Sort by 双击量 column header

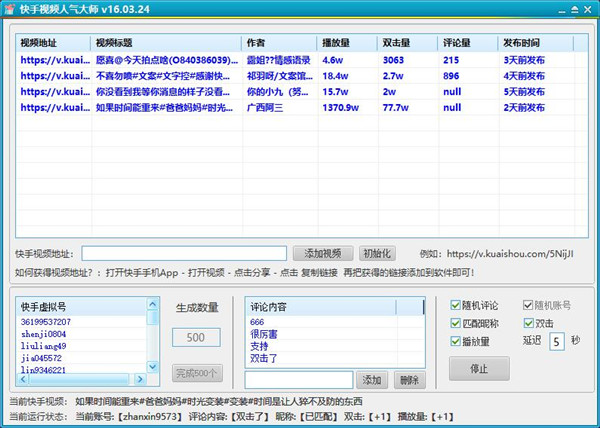click(x=408, y=43)
